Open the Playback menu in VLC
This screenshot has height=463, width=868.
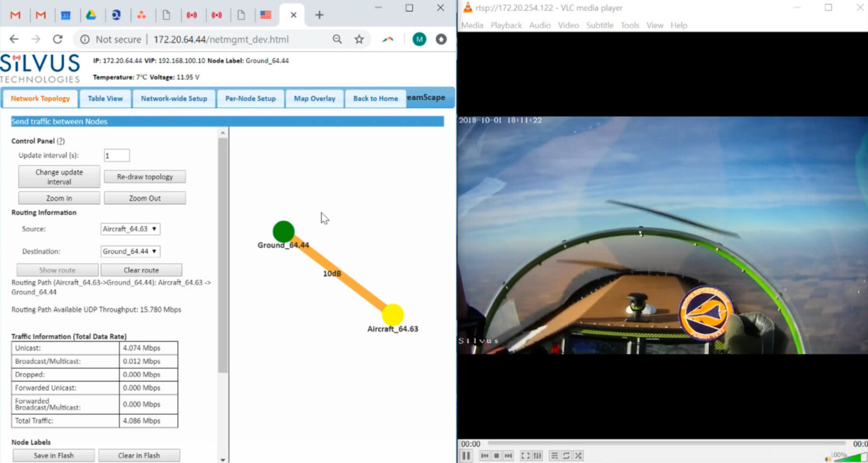506,25
